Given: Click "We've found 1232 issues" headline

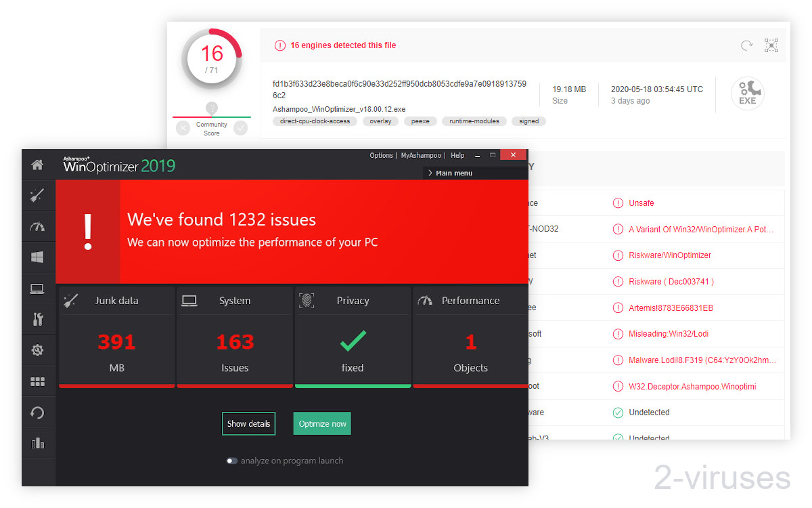Looking at the screenshot, I should [x=221, y=219].
